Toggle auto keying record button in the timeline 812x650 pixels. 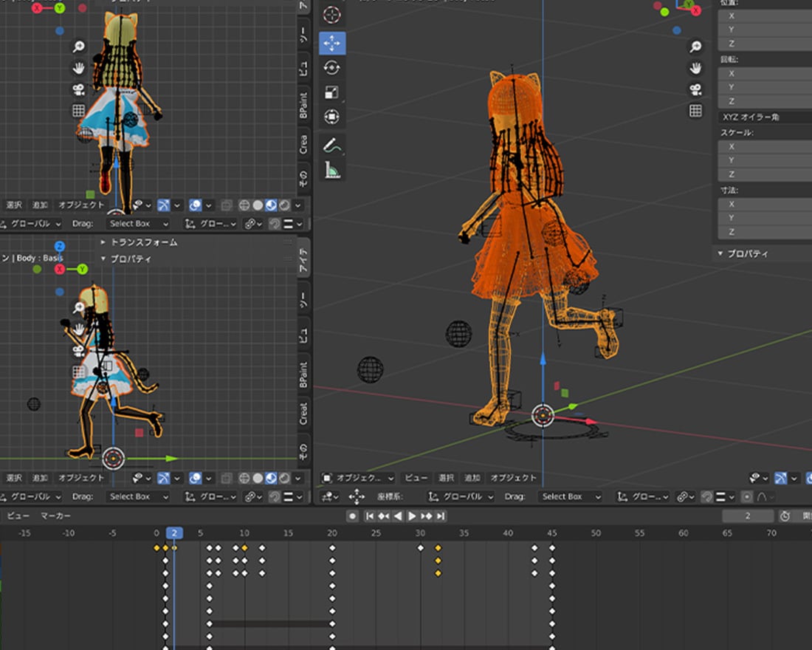[352, 516]
